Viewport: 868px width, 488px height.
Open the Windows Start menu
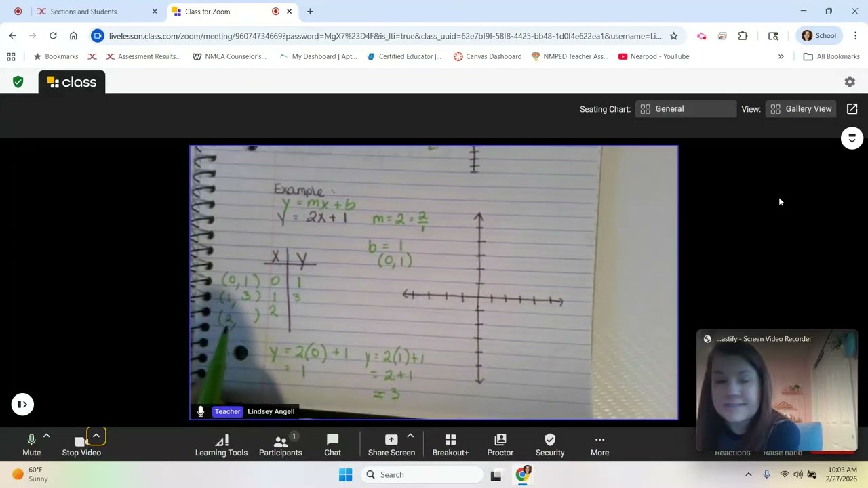345,474
